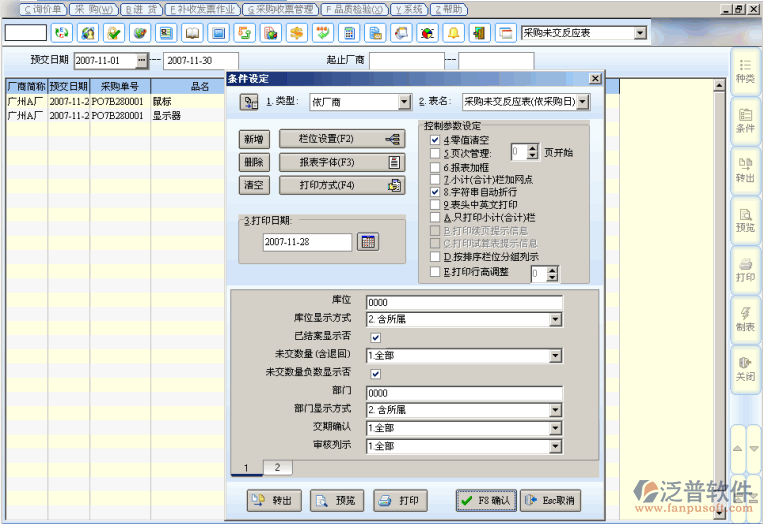Click the 关闭 icon in right sidebar
763x524 pixels.
[x=745, y=367]
